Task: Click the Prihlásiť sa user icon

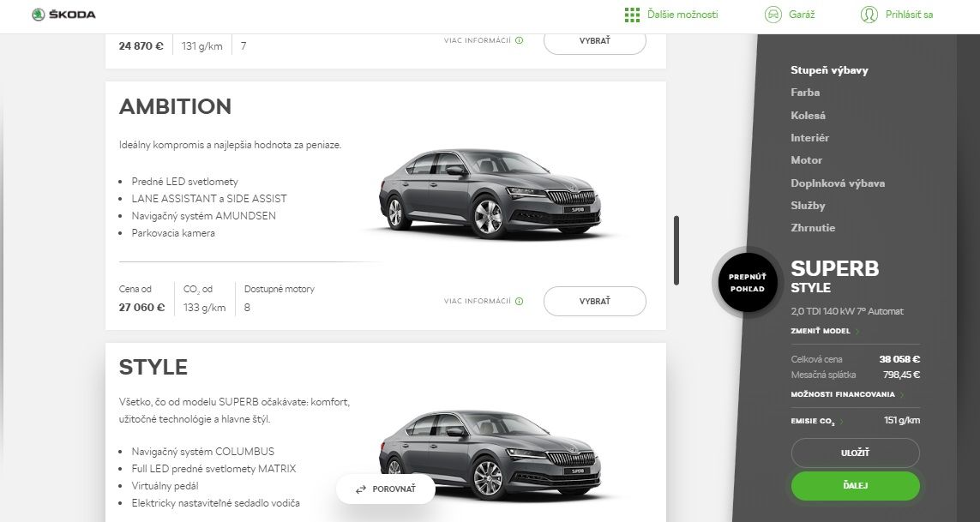Action: coord(869,15)
